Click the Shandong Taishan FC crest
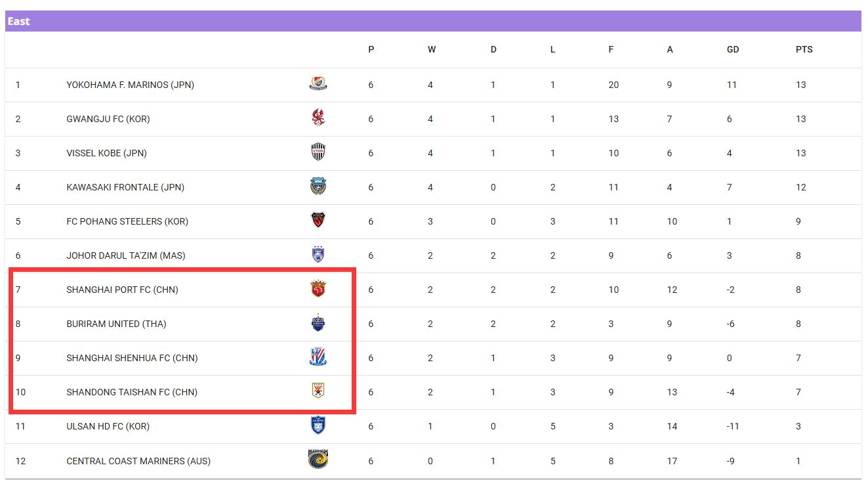The image size is (868, 482). tap(318, 391)
